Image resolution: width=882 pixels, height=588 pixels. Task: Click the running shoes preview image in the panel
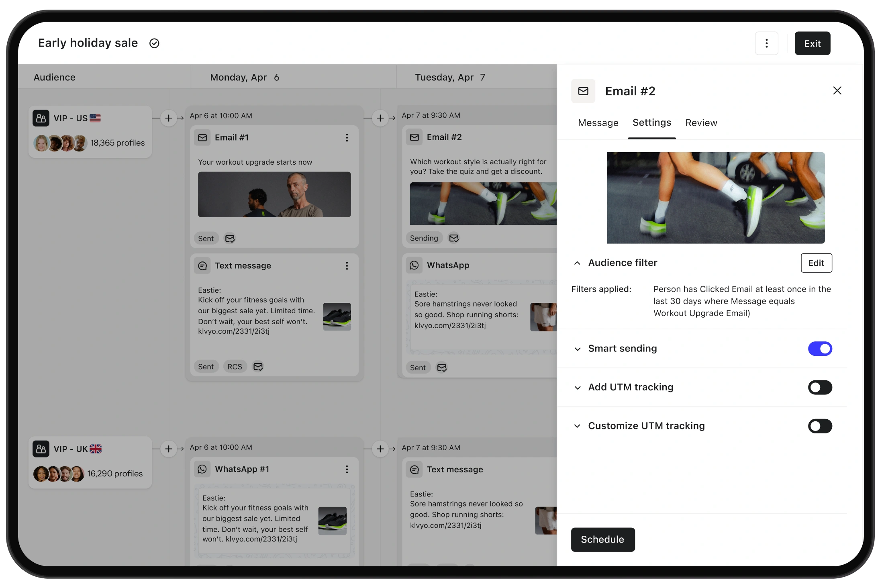click(715, 198)
